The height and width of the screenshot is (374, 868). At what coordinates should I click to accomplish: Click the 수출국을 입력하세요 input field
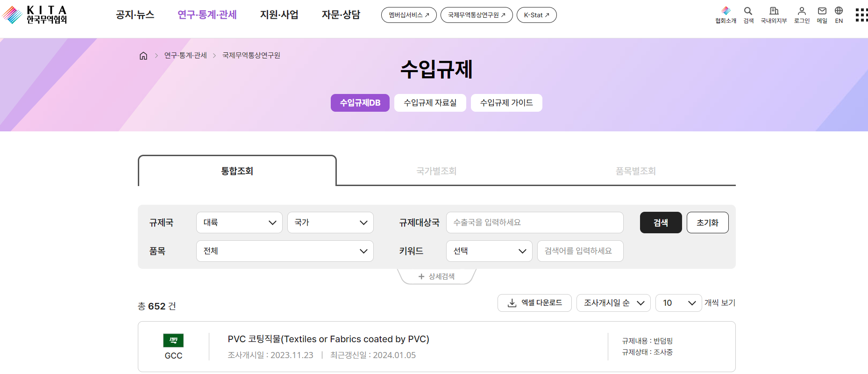coord(534,223)
